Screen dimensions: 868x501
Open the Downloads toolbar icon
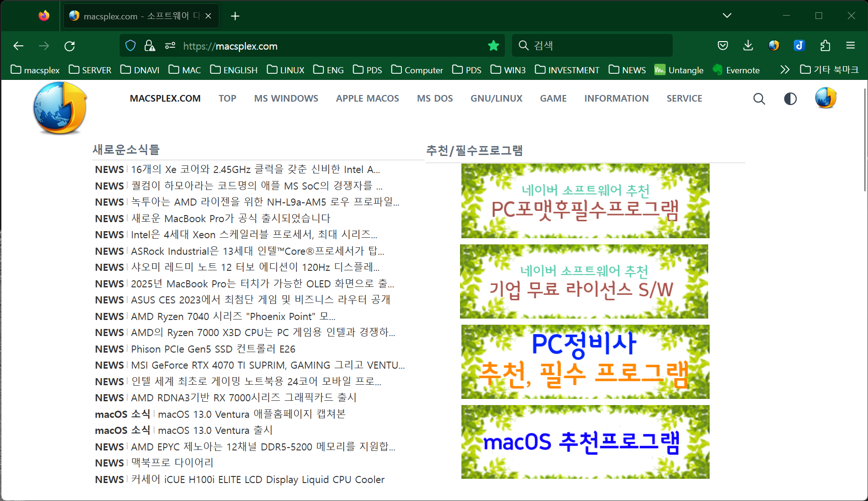click(748, 45)
